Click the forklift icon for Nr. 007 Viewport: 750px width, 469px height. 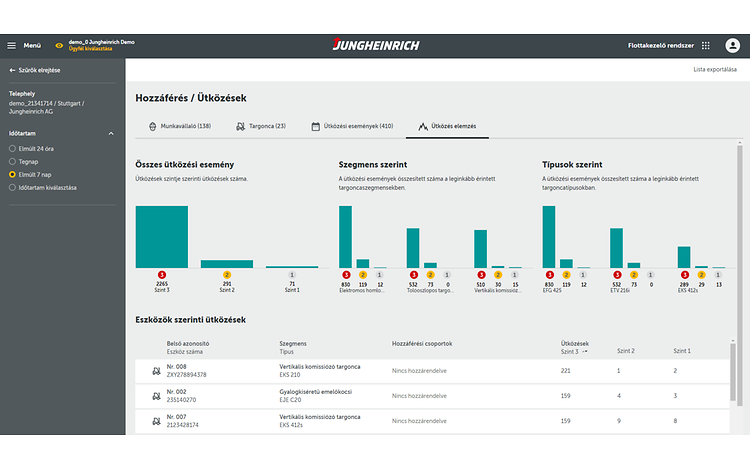pos(156,421)
